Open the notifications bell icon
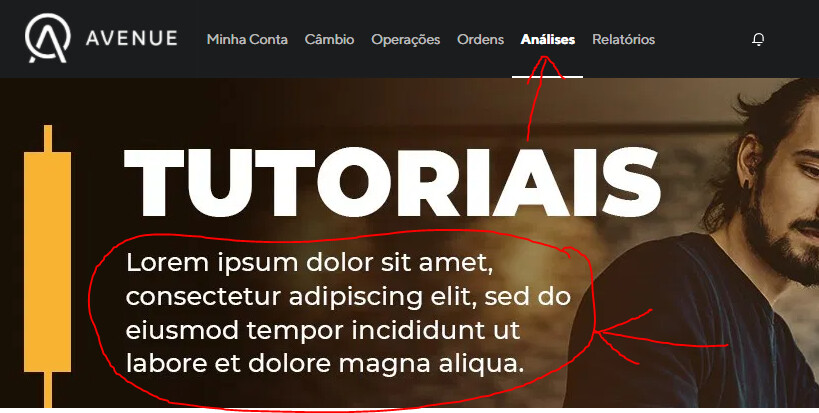819x413 pixels. click(758, 39)
